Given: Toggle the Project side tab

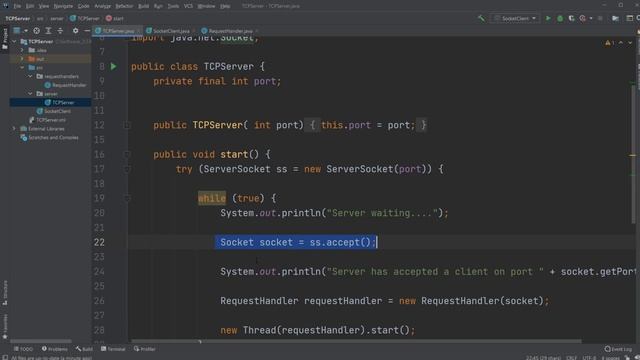Looking at the screenshot, I should click(5, 39).
